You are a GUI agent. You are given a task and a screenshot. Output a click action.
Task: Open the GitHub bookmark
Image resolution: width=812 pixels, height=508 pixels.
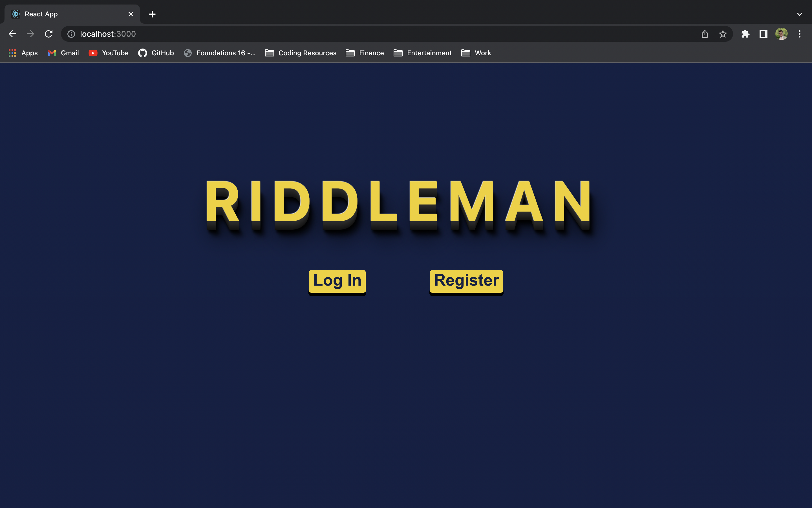coord(156,53)
